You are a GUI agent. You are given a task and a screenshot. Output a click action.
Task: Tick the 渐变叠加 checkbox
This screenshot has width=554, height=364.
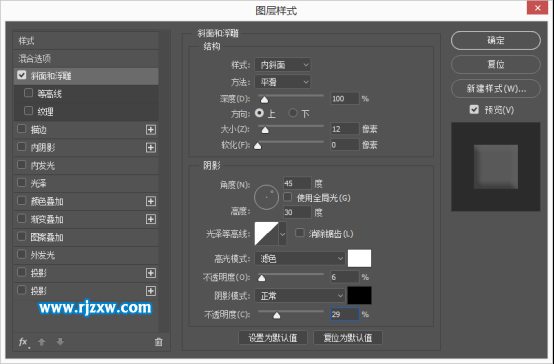point(22,218)
